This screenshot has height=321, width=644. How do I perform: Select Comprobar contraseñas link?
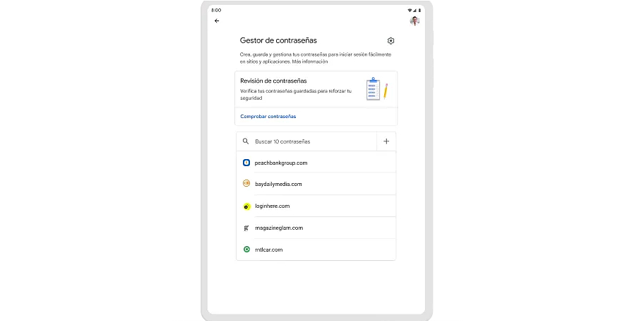pyautogui.click(x=268, y=117)
